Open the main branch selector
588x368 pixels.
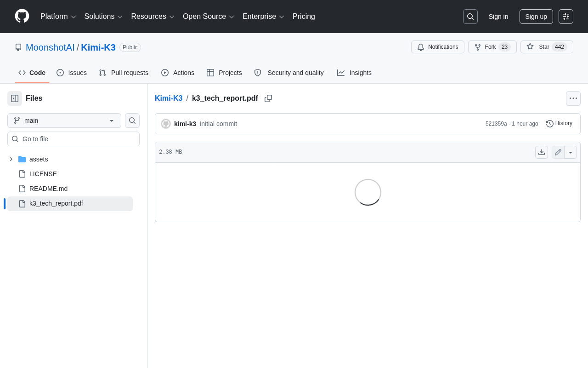coord(64,121)
